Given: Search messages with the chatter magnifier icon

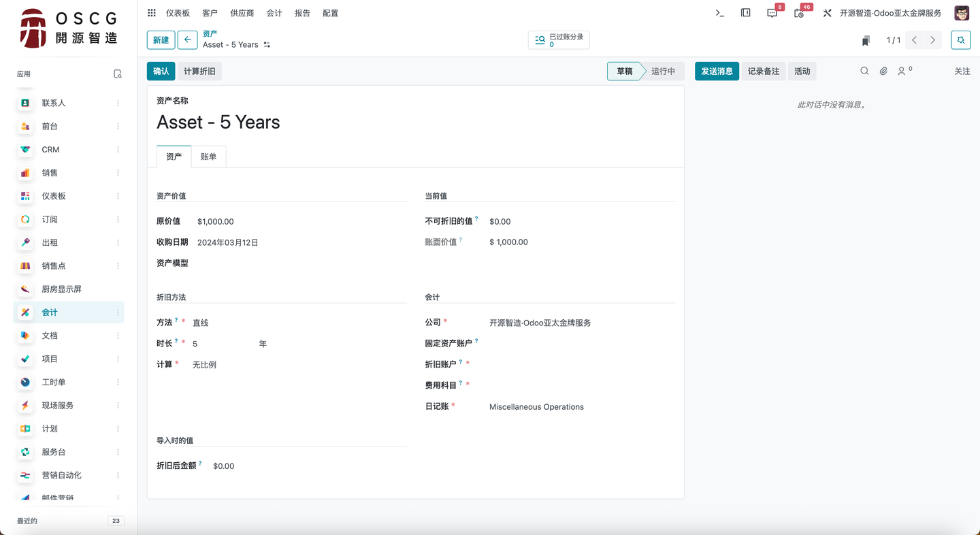Looking at the screenshot, I should click(864, 70).
